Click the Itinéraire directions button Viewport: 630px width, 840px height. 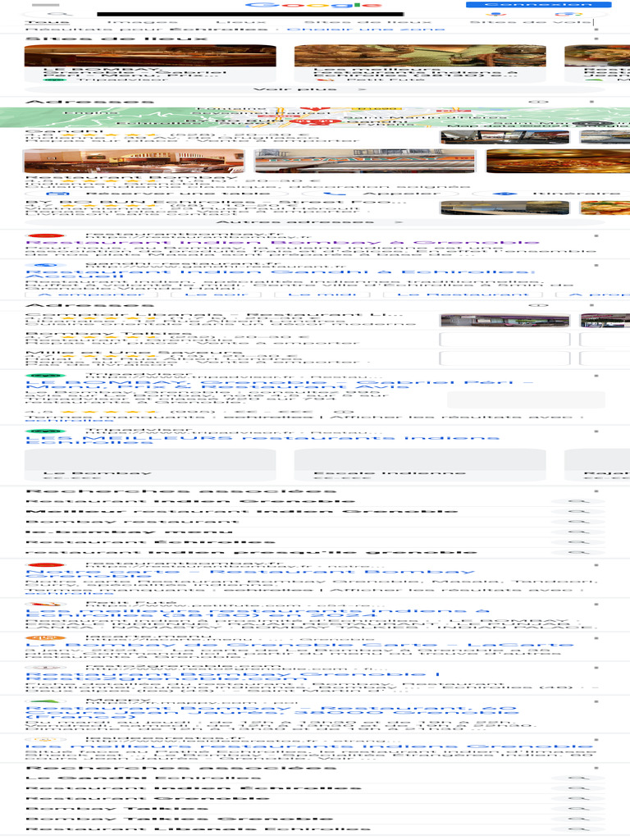tap(552, 194)
